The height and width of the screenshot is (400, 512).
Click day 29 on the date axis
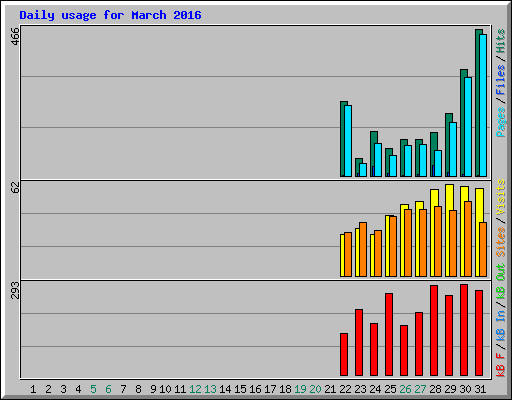[x=450, y=389]
